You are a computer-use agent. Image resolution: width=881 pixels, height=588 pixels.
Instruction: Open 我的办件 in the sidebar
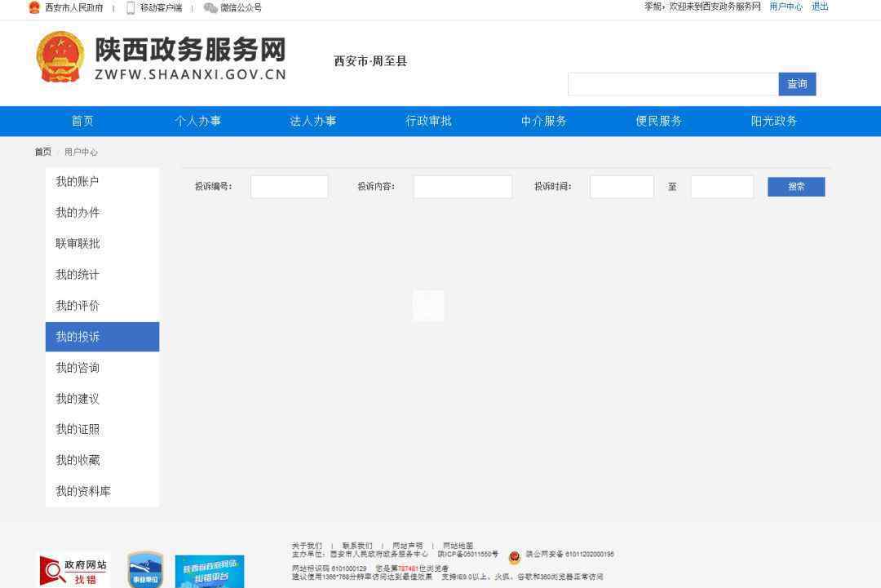coord(78,213)
